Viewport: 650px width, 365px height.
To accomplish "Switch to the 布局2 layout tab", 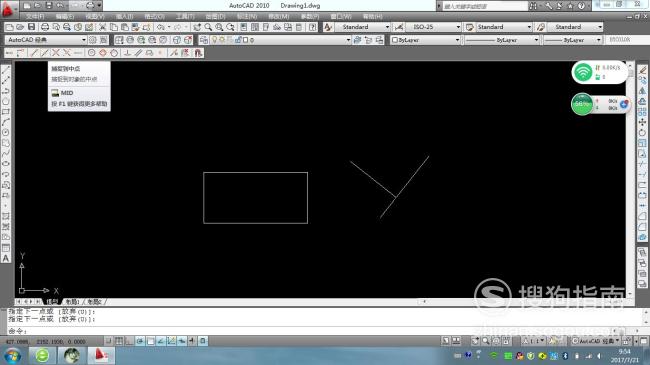I will point(95,302).
